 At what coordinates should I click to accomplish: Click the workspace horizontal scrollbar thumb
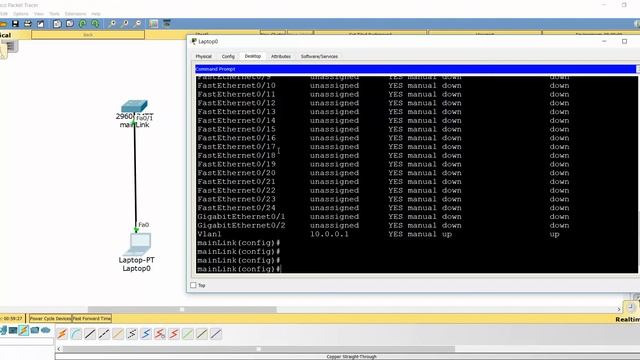(x=182, y=309)
